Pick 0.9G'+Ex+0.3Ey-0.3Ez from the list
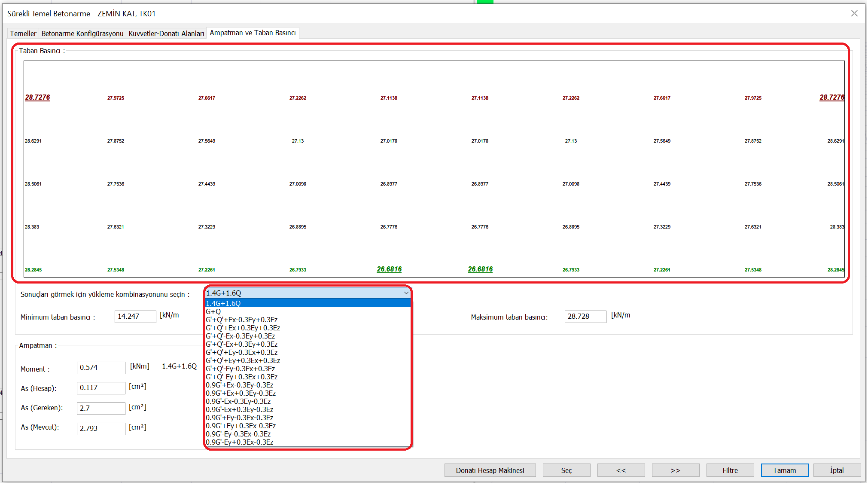 click(308, 393)
